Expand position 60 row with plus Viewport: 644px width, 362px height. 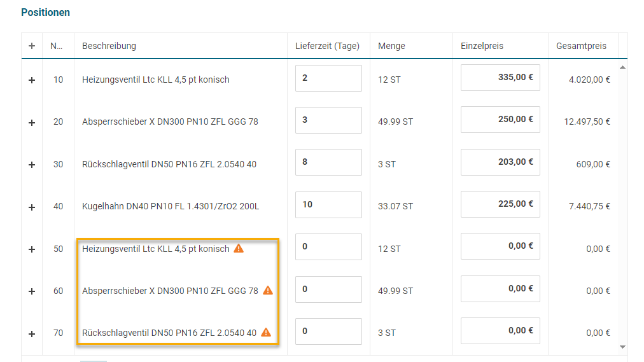pos(32,291)
